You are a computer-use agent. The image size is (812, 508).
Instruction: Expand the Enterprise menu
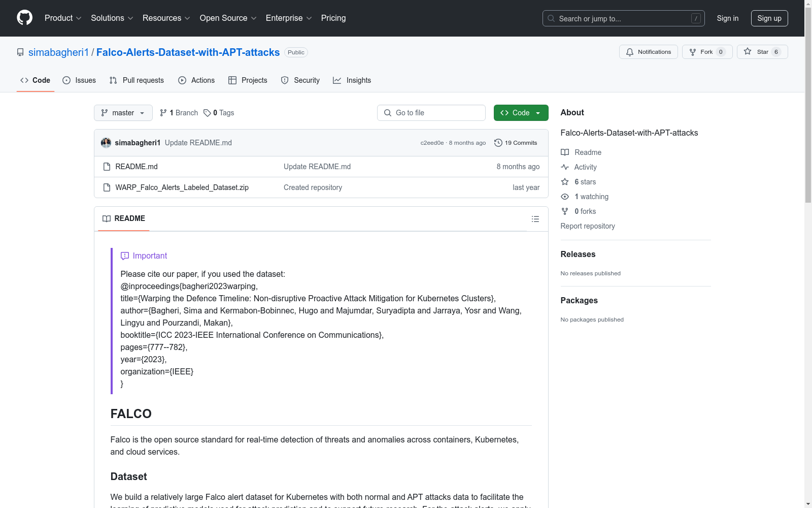coord(289,18)
